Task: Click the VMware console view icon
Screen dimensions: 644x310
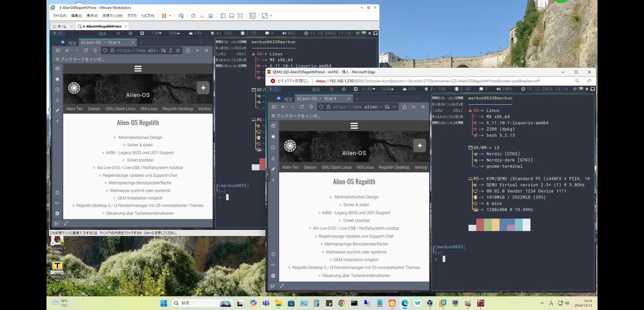Action: (x=253, y=16)
